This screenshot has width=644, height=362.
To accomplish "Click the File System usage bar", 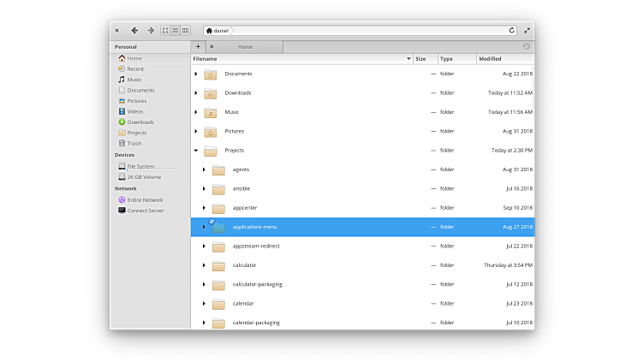I will [x=152, y=170].
